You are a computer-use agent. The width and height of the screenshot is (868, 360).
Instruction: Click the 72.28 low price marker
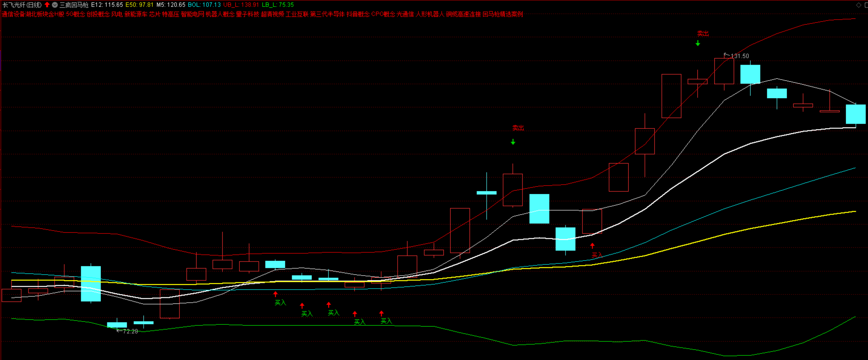point(130,331)
